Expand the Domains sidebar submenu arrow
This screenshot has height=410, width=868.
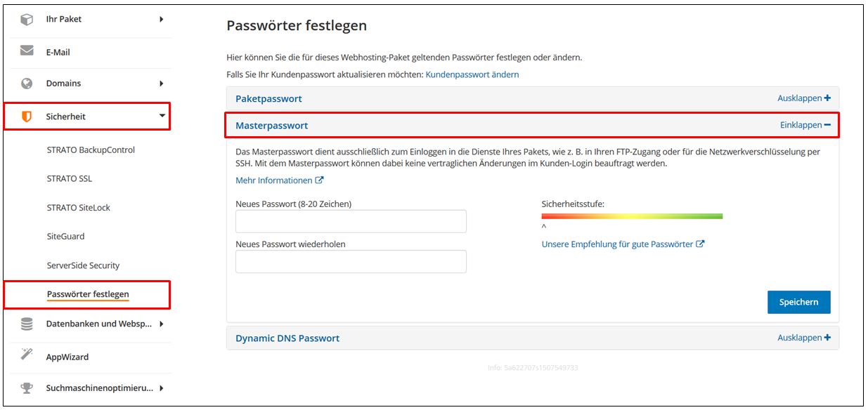coord(163,83)
